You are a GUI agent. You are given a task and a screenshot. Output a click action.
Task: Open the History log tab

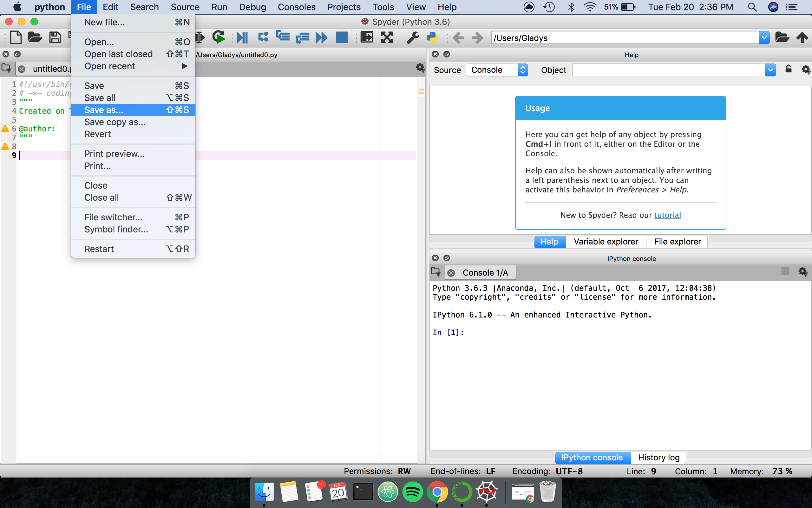[x=658, y=457]
